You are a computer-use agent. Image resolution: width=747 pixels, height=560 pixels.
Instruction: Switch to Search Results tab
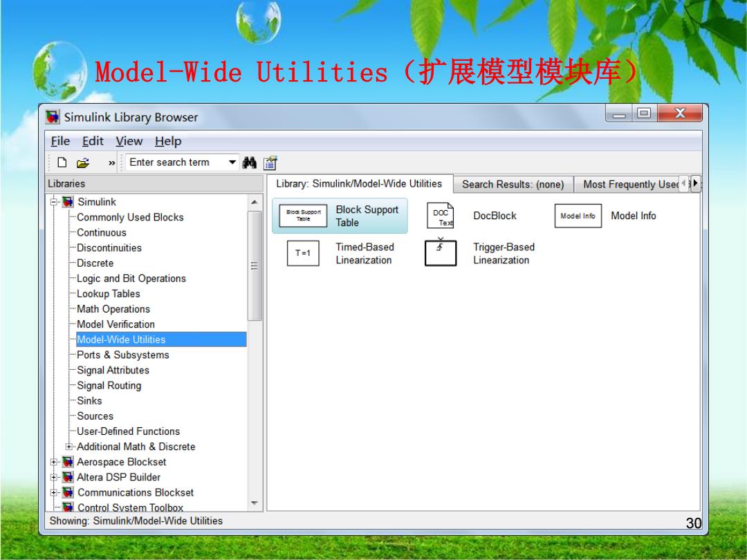tap(513, 185)
